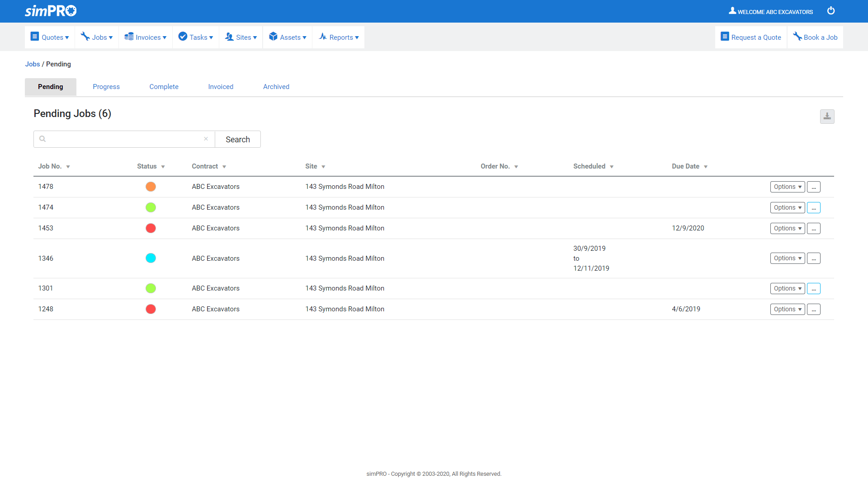Click job number 1478

coord(46,187)
